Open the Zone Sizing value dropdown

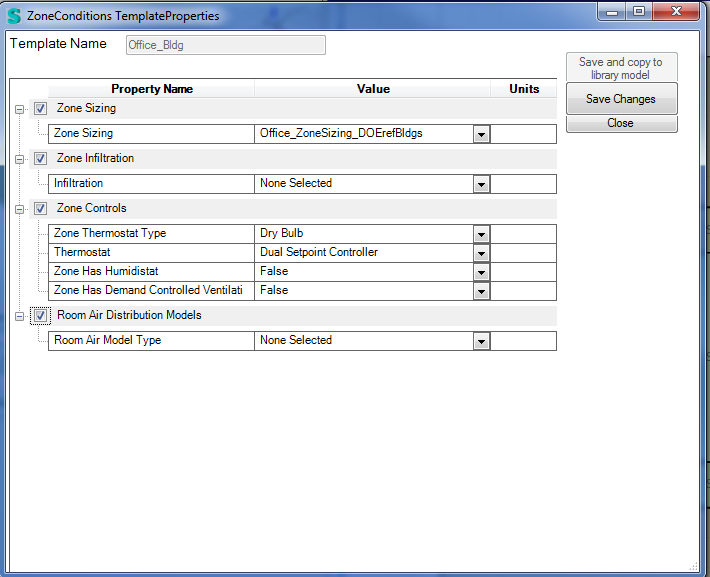[481, 134]
